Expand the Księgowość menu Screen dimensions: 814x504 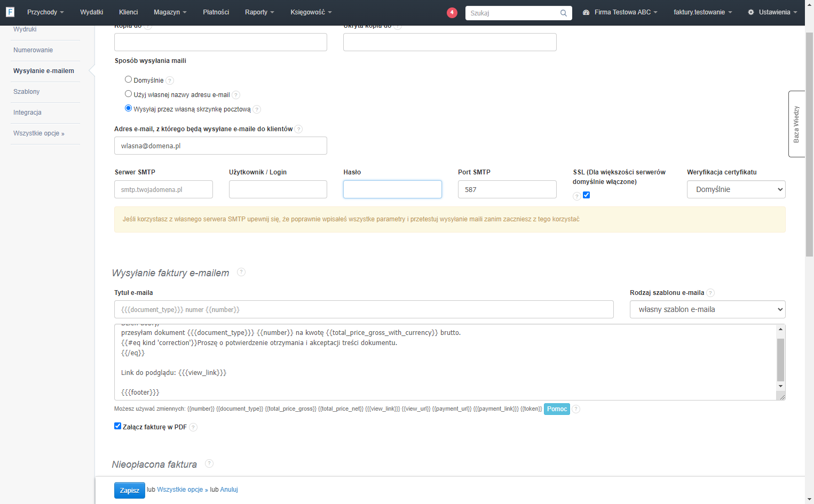click(311, 12)
